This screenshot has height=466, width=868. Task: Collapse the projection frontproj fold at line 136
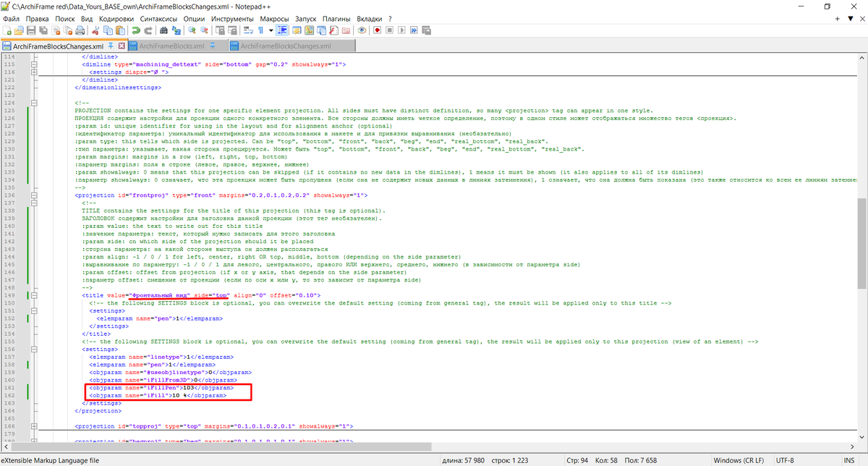coord(34,195)
